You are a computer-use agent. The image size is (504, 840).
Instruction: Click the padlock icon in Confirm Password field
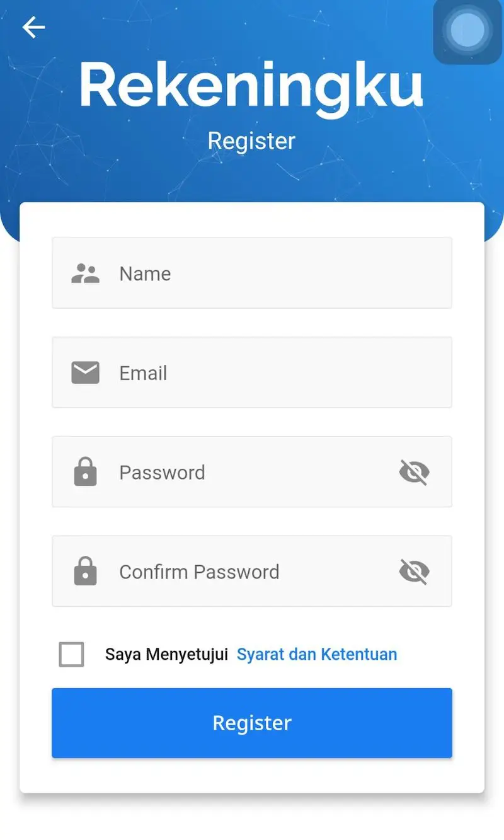(86, 571)
